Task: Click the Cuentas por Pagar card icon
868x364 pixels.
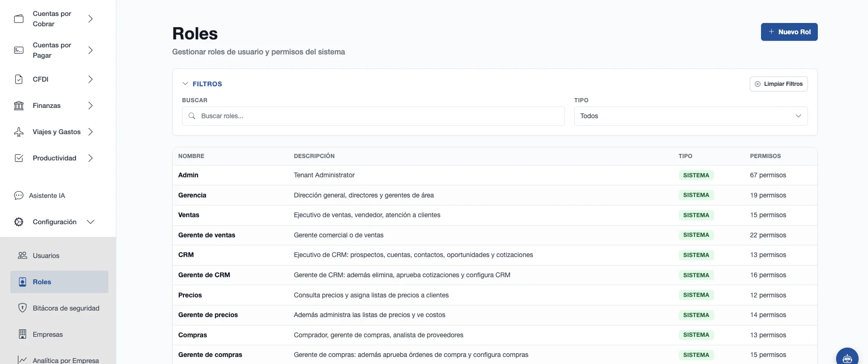Action: point(19,50)
